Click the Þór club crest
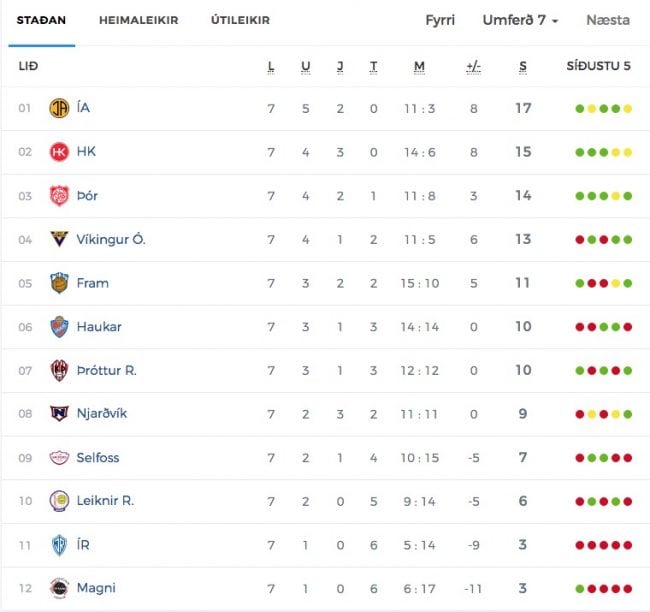650x612 pixels. (59, 196)
